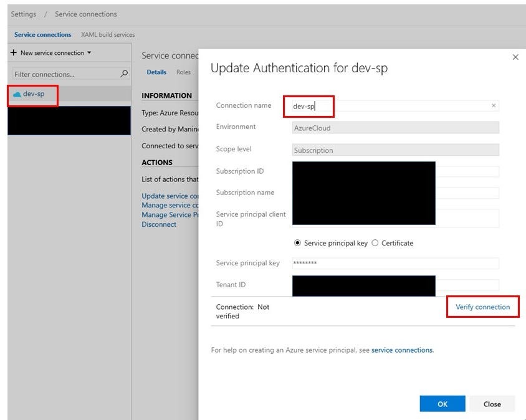The image size is (526, 420).
Task: Click the search magnifier in filter connections box
Action: coord(123,74)
